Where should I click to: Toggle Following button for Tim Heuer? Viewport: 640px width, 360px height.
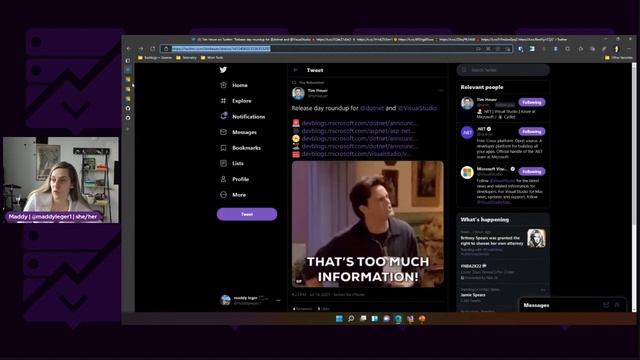[x=532, y=102]
